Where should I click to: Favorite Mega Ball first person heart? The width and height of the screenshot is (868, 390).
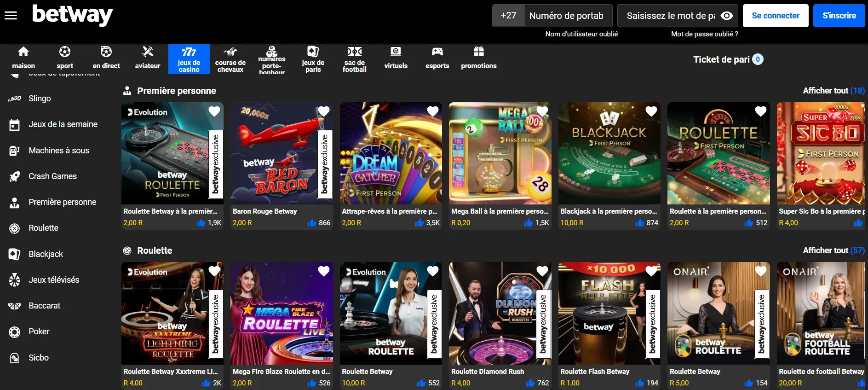pos(542,111)
